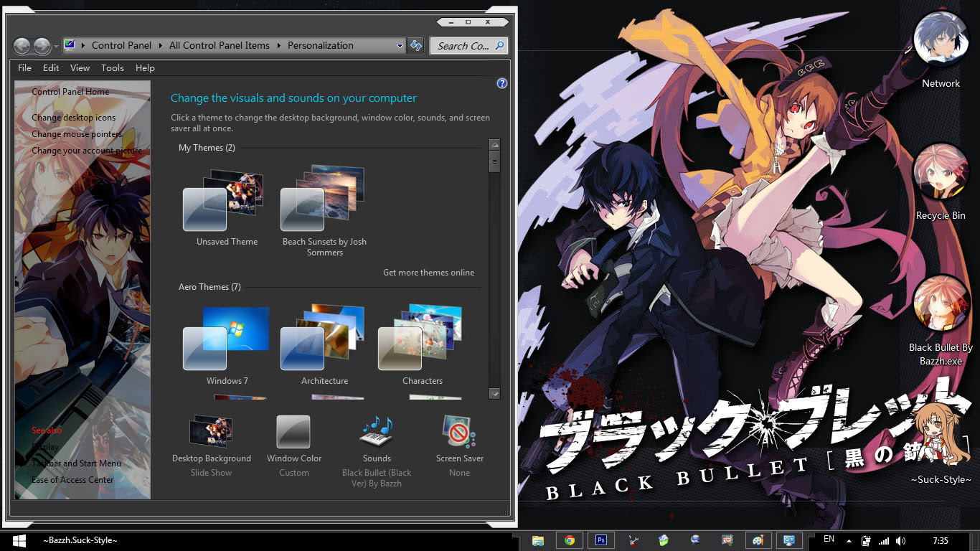Select the Recycle Bin desktop icon
Image resolution: width=980 pixels, height=551 pixels.
pyautogui.click(x=941, y=182)
